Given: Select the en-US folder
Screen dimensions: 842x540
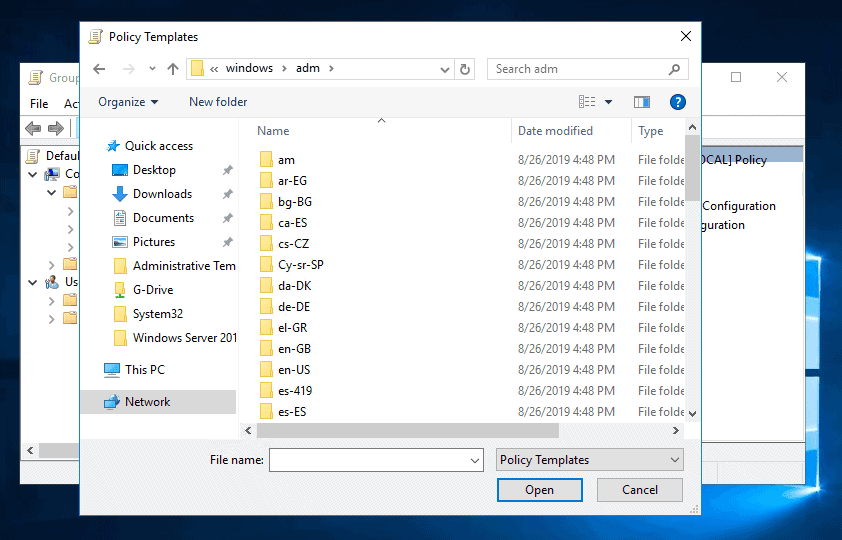Looking at the screenshot, I should coord(294,370).
